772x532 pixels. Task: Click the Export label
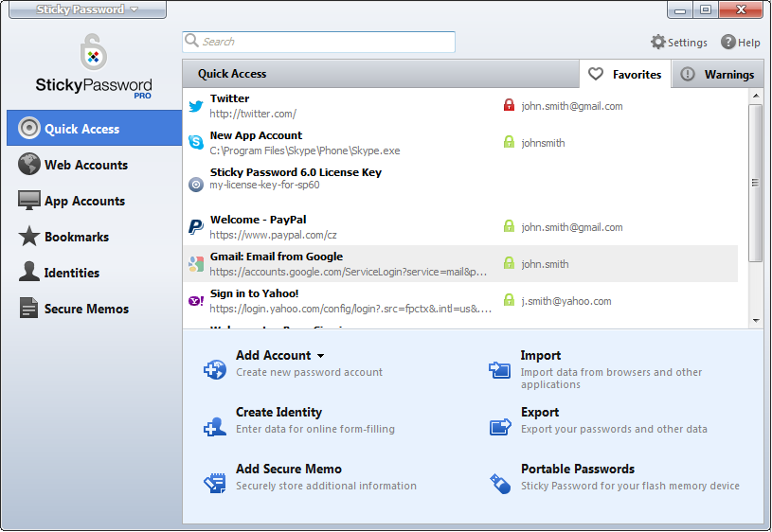point(540,412)
